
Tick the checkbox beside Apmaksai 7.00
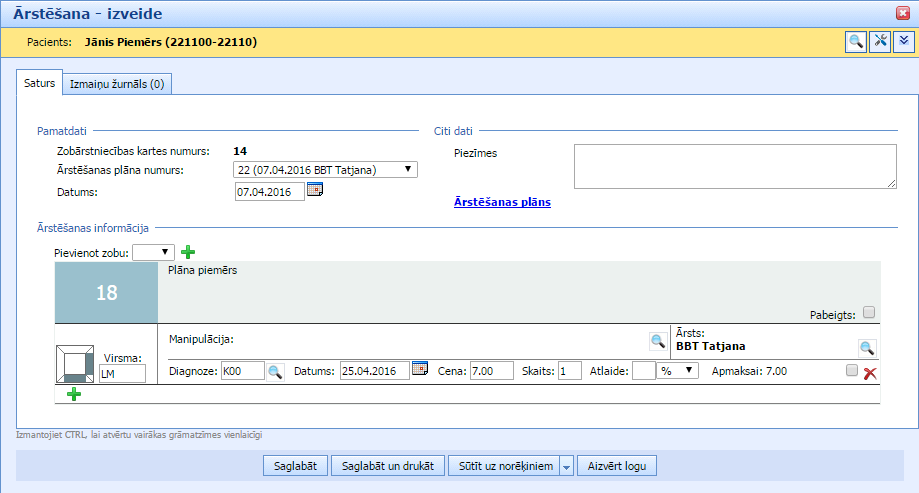pos(851,370)
